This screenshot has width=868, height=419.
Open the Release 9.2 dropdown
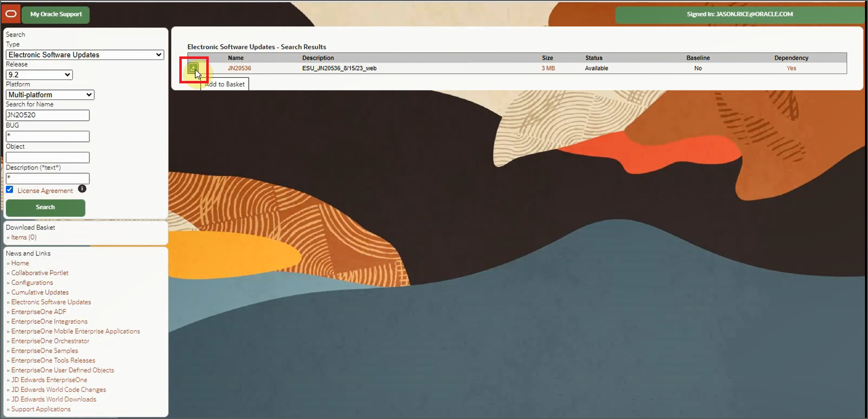(x=39, y=75)
